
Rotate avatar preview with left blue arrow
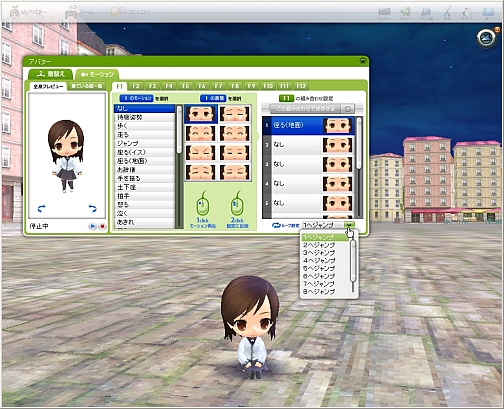(x=42, y=209)
